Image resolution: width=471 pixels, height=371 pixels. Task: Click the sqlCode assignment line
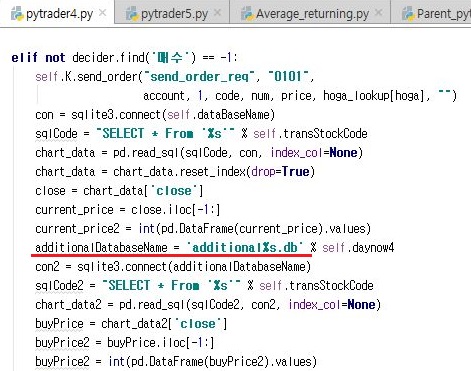[x=201, y=134]
